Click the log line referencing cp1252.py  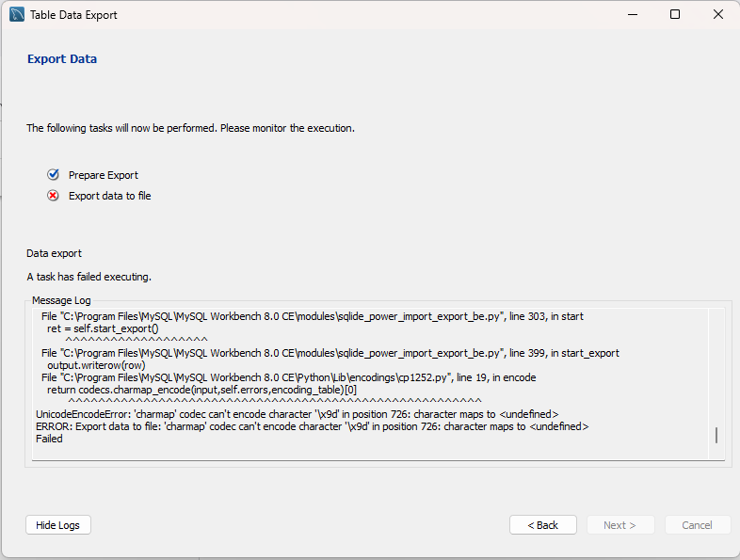[x=289, y=378]
